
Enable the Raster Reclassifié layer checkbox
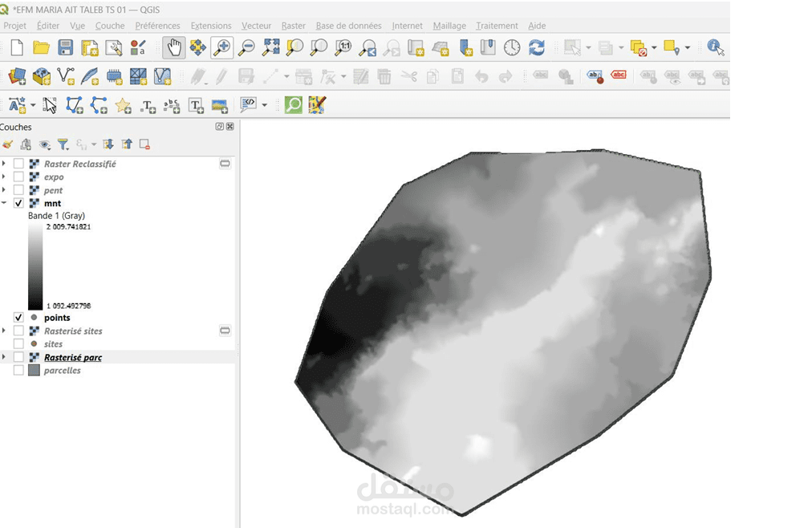point(18,164)
